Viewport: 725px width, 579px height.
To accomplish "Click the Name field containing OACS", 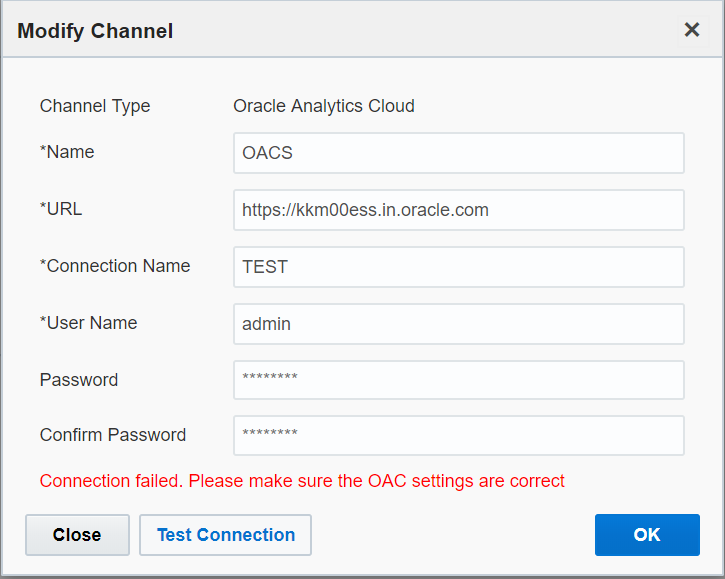I will 458,153.
